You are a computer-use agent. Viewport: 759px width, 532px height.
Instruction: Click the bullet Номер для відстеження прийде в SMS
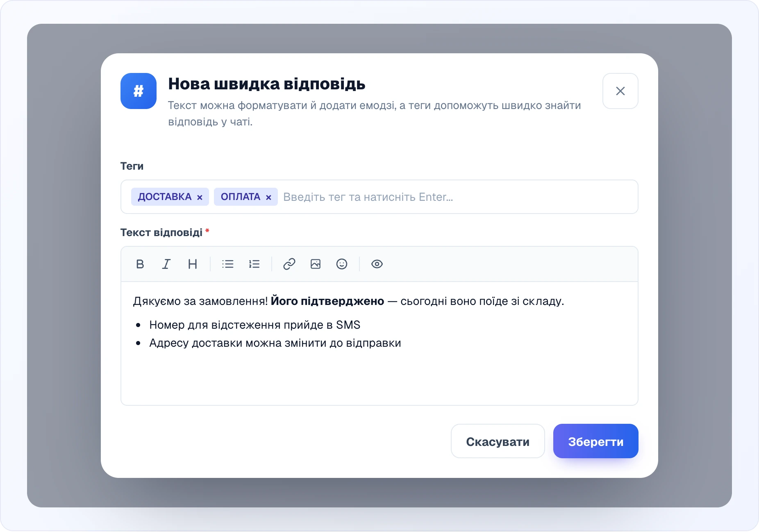(255, 325)
